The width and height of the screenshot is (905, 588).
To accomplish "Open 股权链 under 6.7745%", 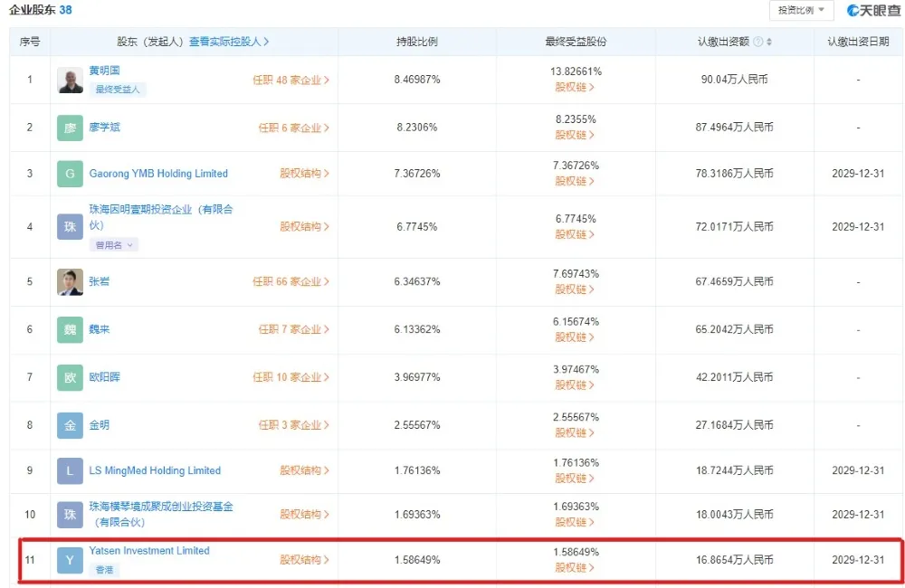I will click(x=575, y=235).
